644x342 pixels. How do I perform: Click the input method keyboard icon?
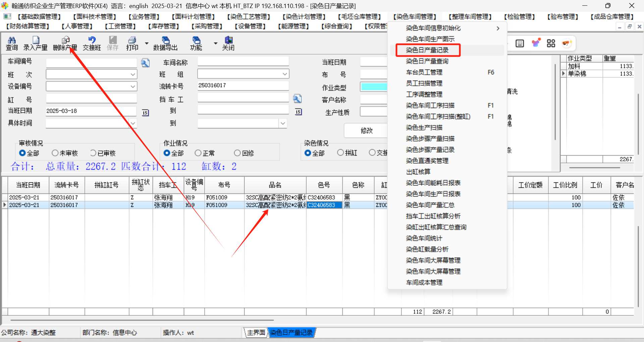(520, 43)
